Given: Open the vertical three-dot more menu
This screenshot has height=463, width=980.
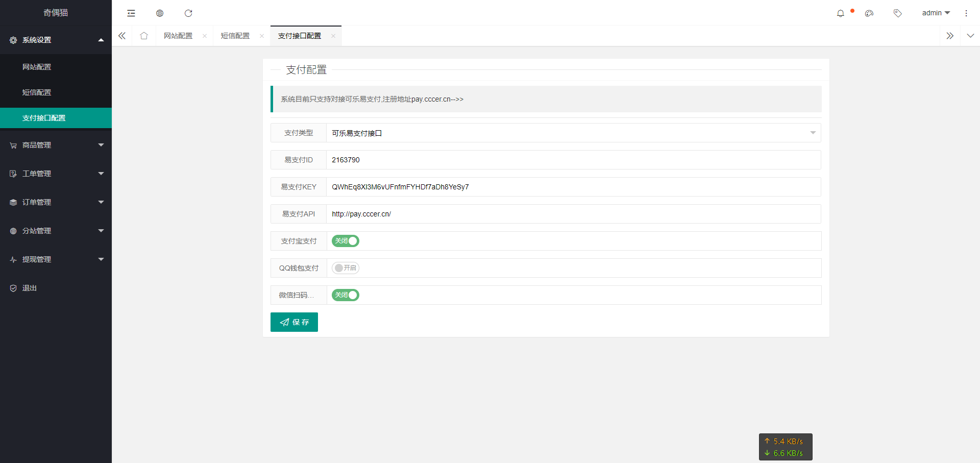Looking at the screenshot, I should tap(966, 13).
